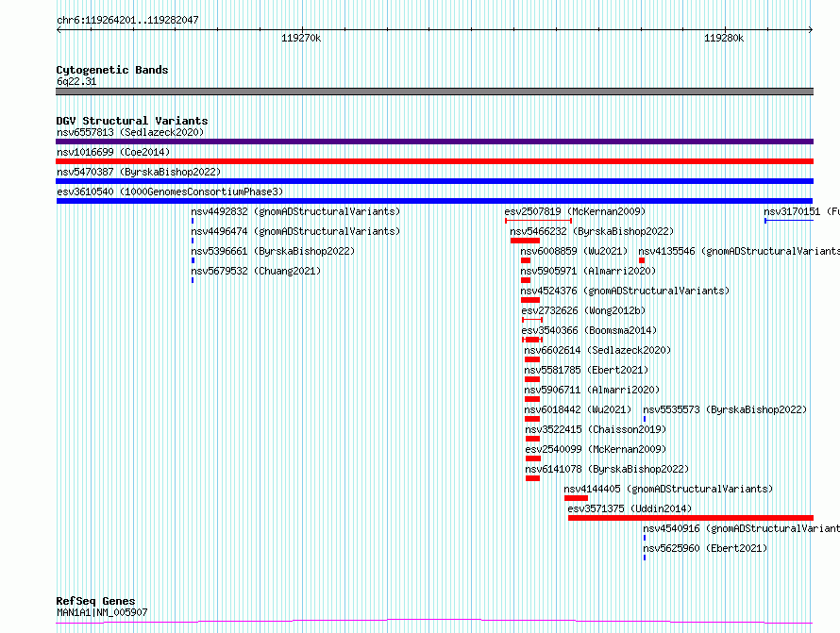Open nsv5625960 (Ebert2021) label
840x633 pixels.
pos(705,548)
